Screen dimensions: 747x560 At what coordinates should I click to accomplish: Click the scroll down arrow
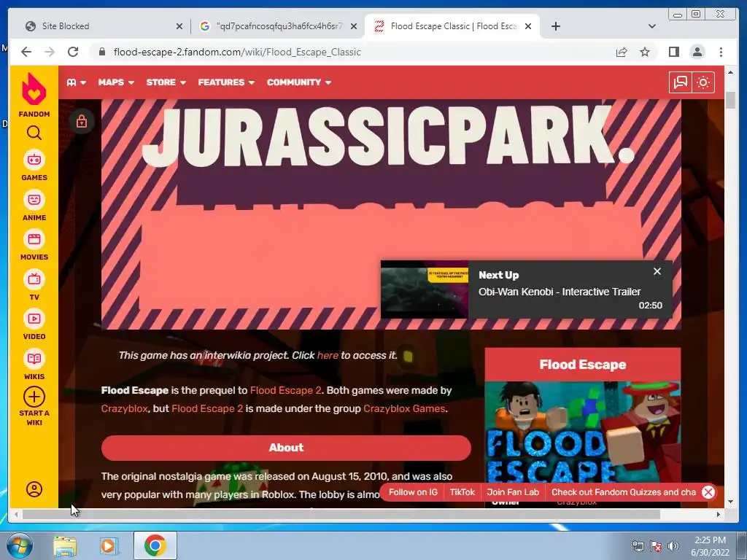[731, 502]
